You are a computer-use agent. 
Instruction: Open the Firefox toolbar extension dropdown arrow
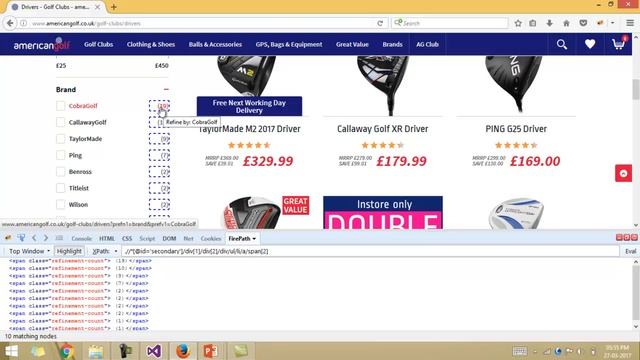pos(612,23)
